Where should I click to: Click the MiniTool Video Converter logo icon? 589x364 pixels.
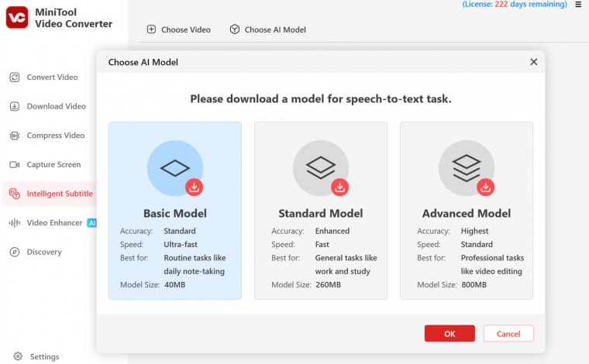coord(17,18)
